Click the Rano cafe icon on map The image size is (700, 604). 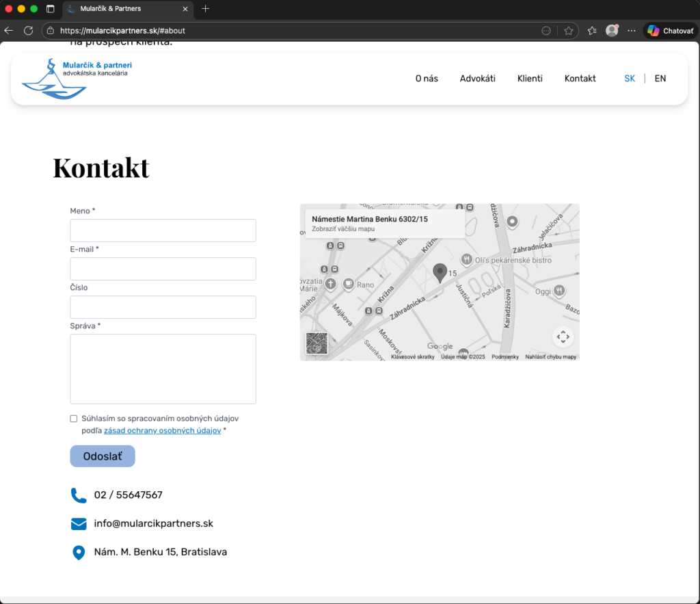coord(348,284)
